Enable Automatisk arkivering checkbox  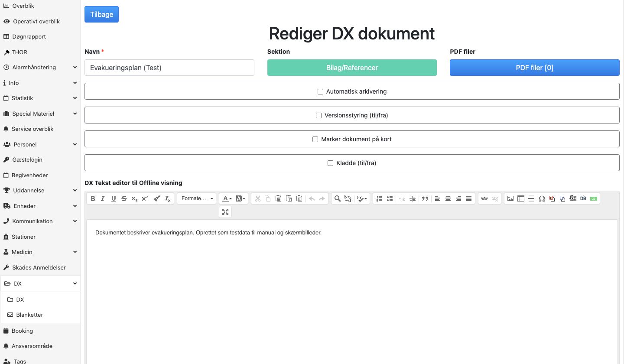[x=321, y=92]
